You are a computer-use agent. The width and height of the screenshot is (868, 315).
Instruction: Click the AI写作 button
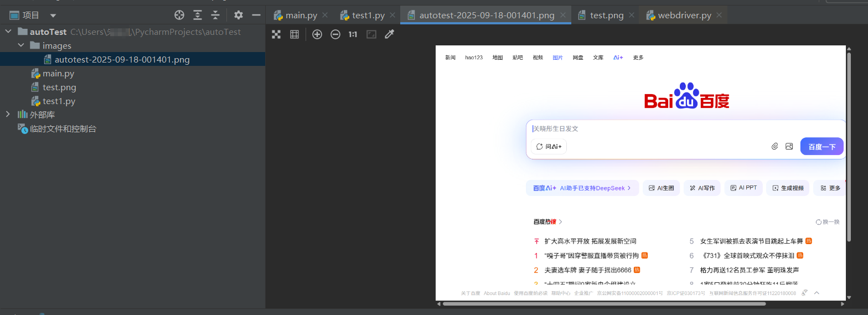tap(702, 188)
